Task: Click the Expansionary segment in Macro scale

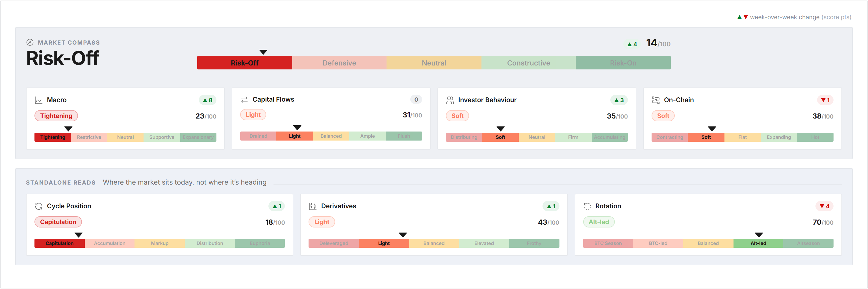Action: [198, 137]
